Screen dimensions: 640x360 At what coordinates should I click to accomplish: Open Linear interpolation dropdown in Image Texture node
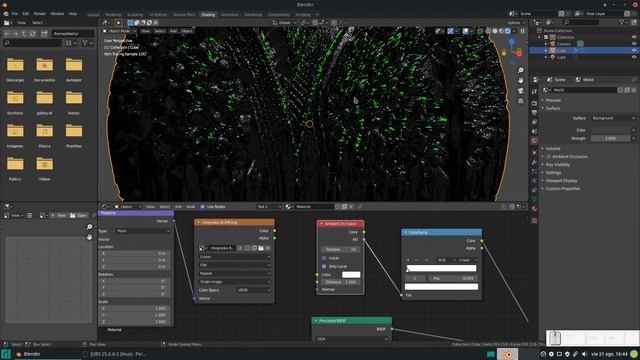point(235,257)
